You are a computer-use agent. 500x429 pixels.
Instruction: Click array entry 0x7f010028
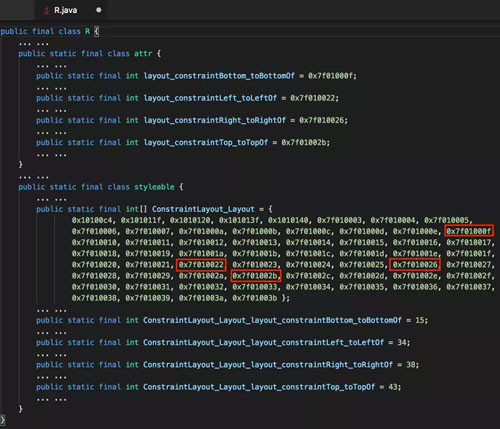pyautogui.click(x=94, y=276)
